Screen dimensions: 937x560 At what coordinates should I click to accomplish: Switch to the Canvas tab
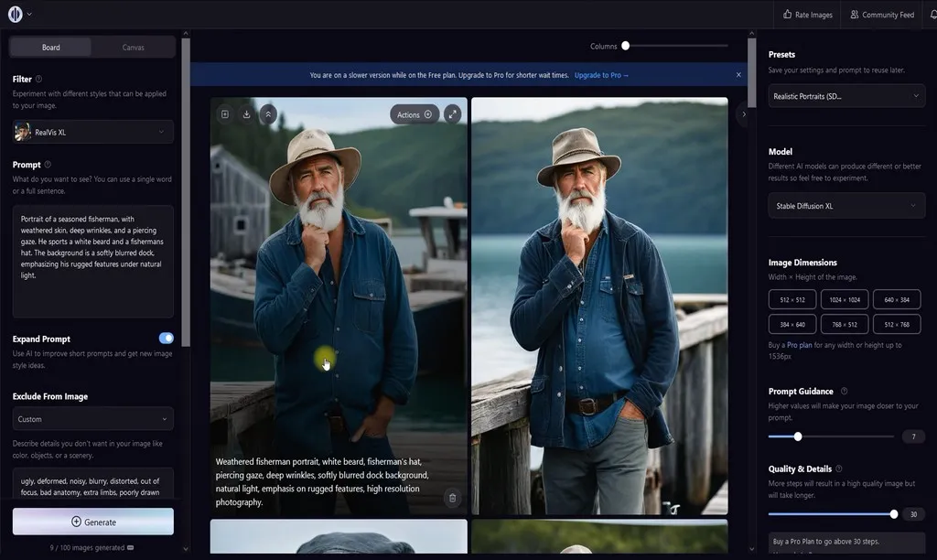(x=134, y=48)
